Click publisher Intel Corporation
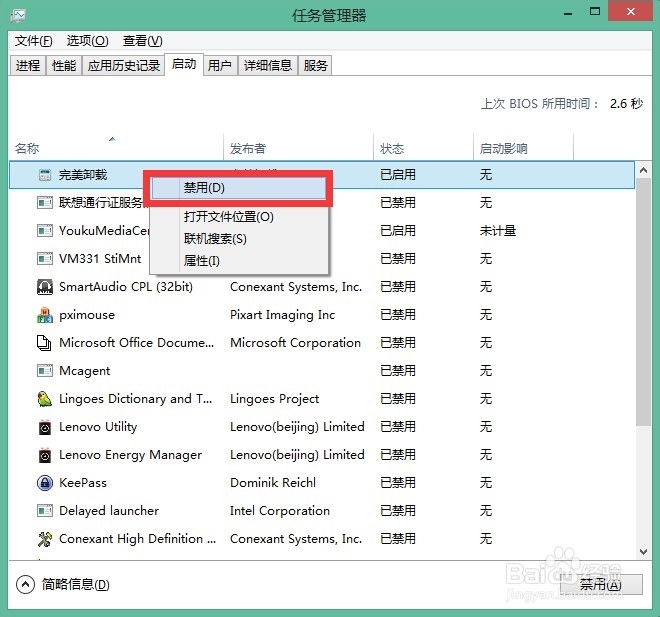Screen dimensions: 660x617 [280, 511]
